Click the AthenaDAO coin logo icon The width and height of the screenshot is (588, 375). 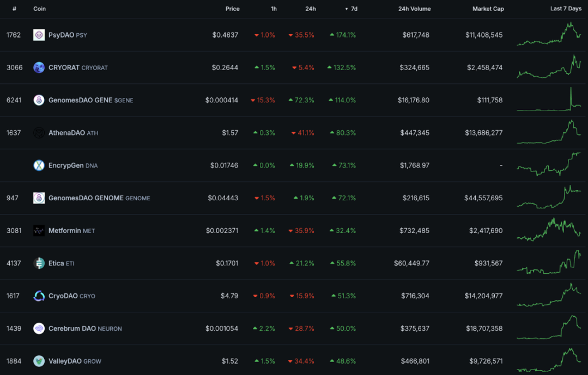(x=39, y=133)
